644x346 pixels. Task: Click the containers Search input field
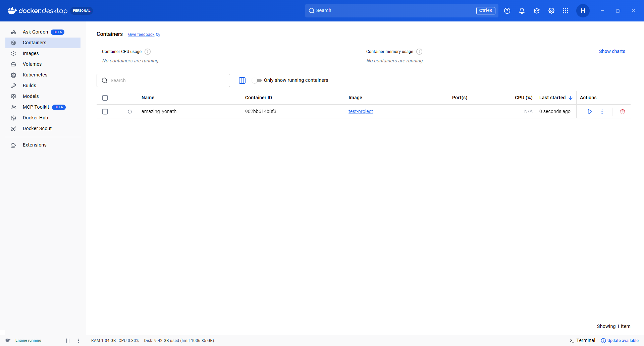coord(168,80)
